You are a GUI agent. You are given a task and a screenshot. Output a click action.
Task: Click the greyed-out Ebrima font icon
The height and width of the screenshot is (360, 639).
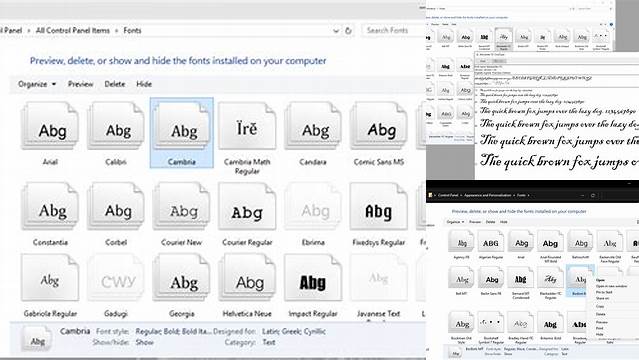pos(313,206)
